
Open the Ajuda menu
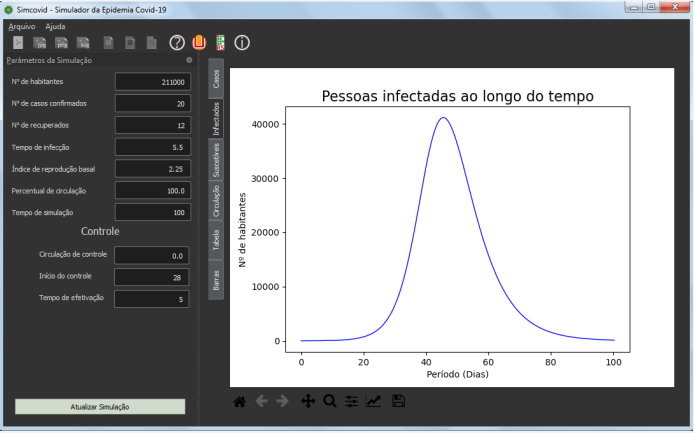(56, 26)
